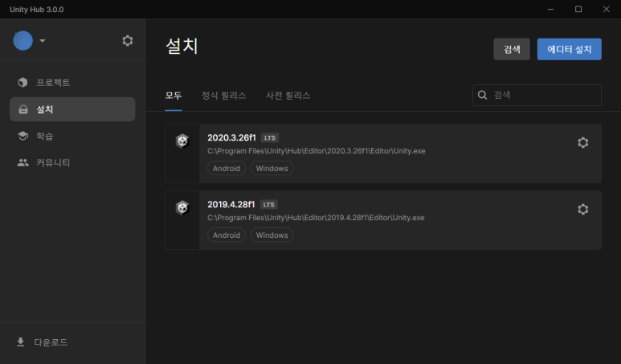The width and height of the screenshot is (621, 364).
Task: Switch to the 사전 릴리스 tab
Action: (x=288, y=96)
